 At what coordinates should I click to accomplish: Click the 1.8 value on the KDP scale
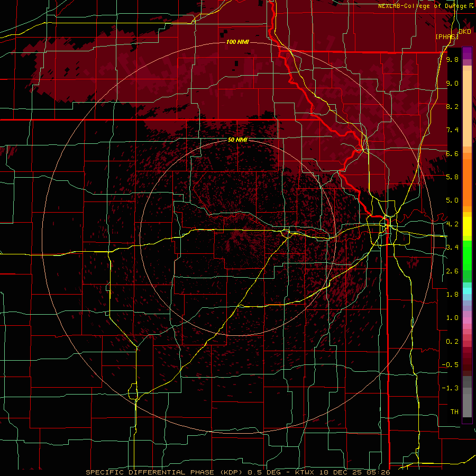[452, 295]
